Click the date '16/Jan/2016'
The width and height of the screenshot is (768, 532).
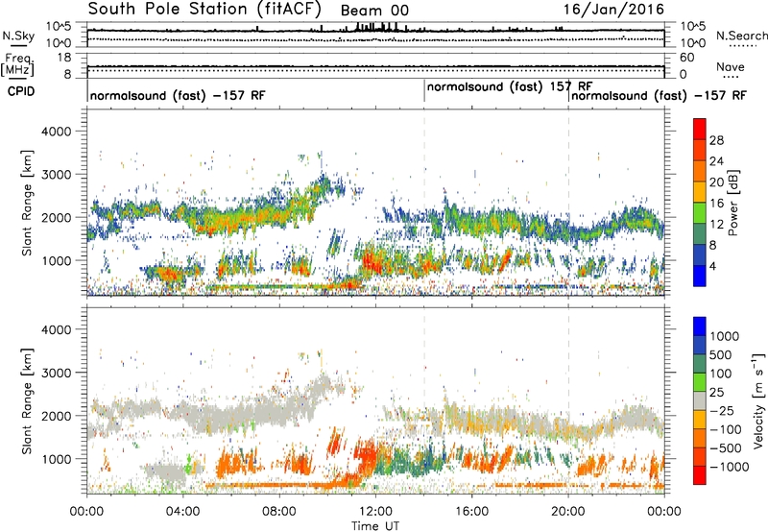tap(613, 9)
